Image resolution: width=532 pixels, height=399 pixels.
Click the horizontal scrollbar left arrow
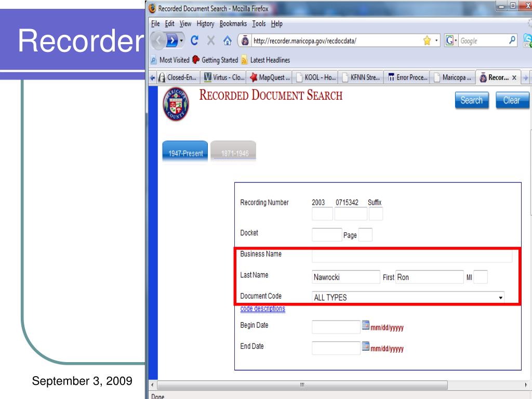[152, 385]
